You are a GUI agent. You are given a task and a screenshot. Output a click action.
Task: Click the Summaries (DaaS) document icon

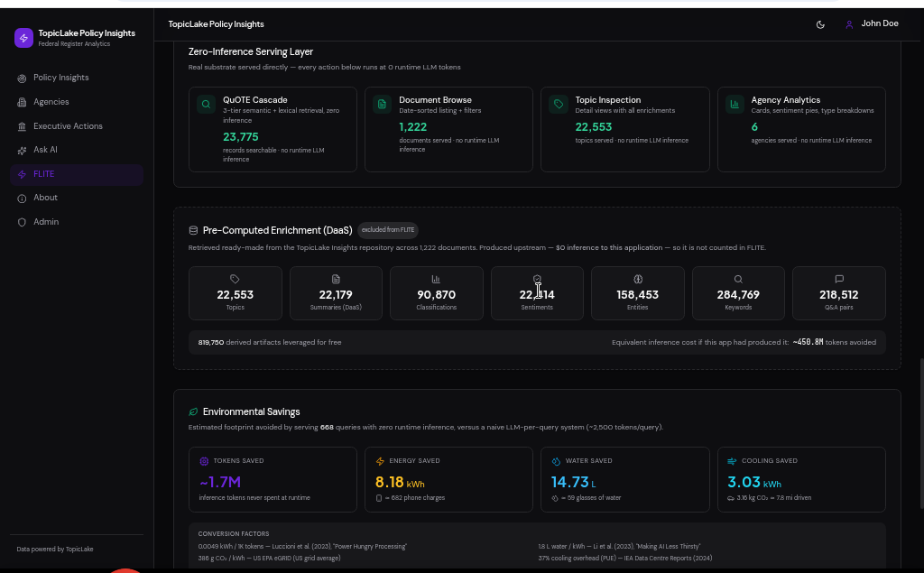click(336, 279)
